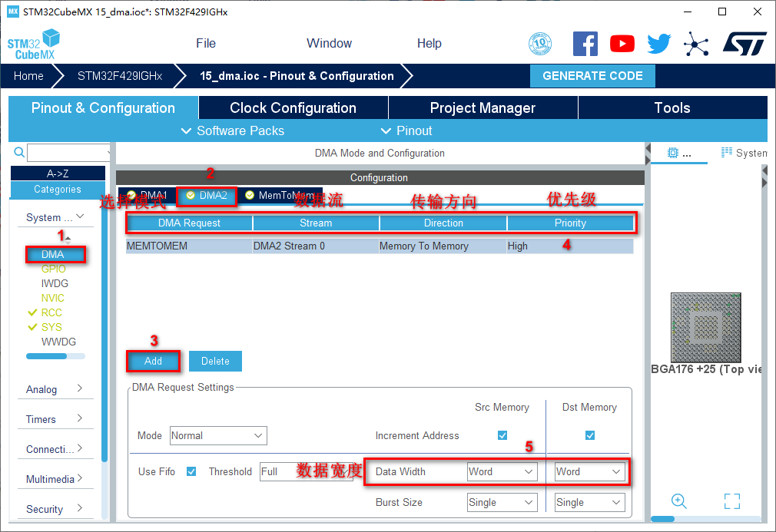Disable the Use Fifo checkbox
This screenshot has width=776, height=532.
(x=191, y=471)
